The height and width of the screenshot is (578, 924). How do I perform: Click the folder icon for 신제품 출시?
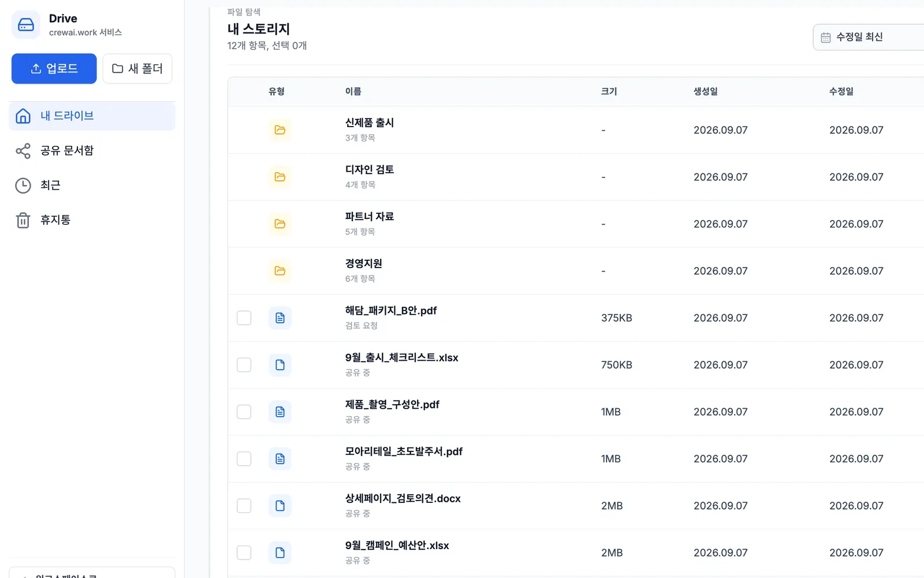(280, 130)
